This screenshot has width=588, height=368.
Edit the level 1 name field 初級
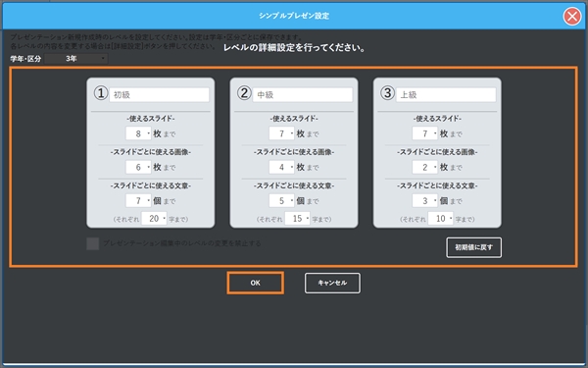point(159,94)
